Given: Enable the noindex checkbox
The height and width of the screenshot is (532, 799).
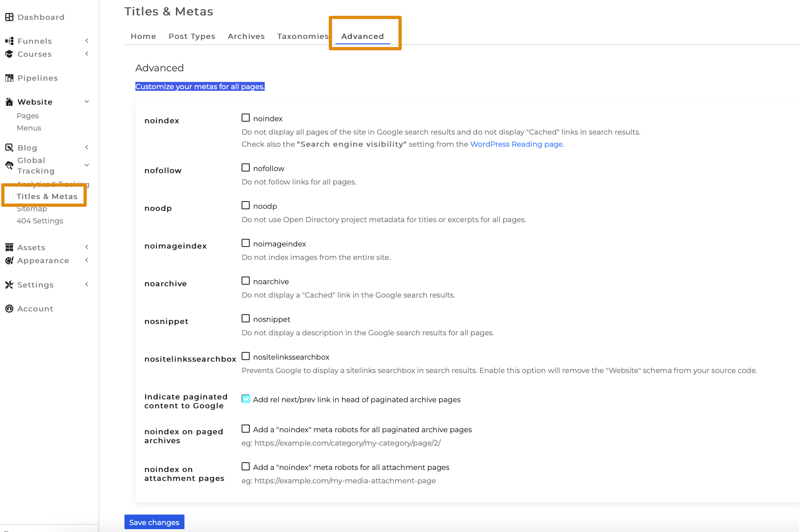Looking at the screenshot, I should tap(246, 118).
